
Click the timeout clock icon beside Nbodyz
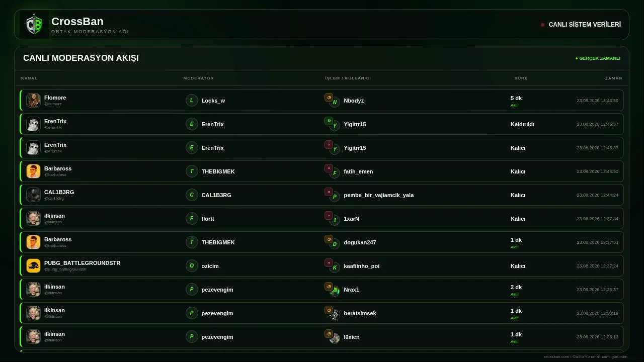coord(329,98)
